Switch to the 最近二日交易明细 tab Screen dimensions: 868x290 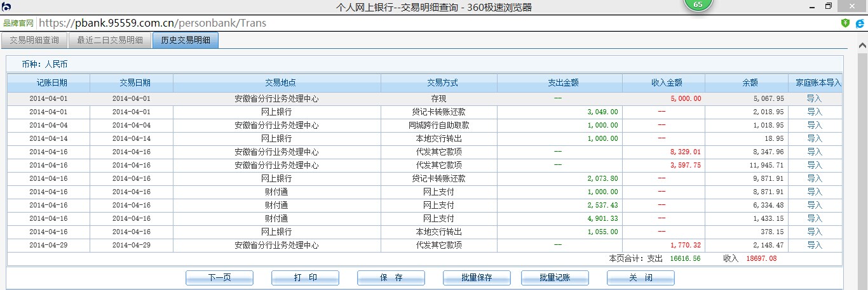[109, 40]
